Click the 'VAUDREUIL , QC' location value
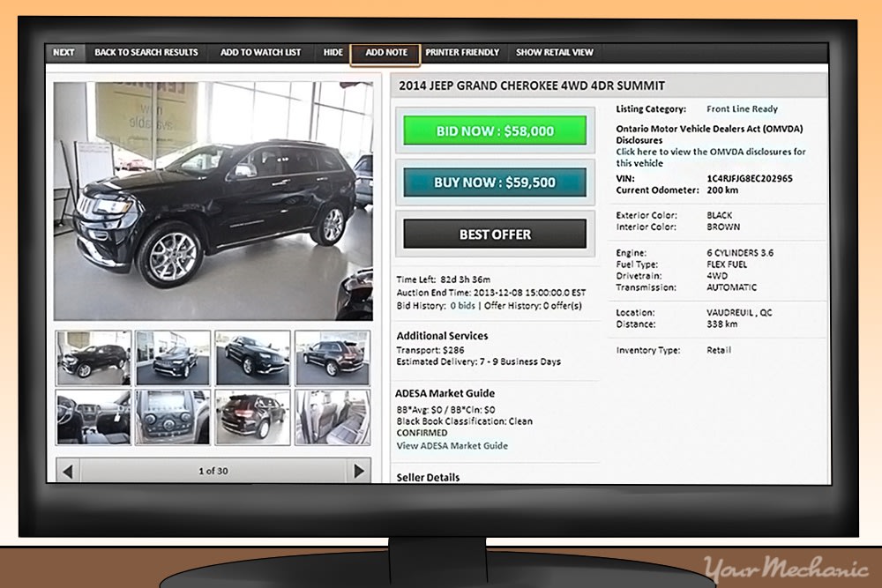 coord(739,313)
